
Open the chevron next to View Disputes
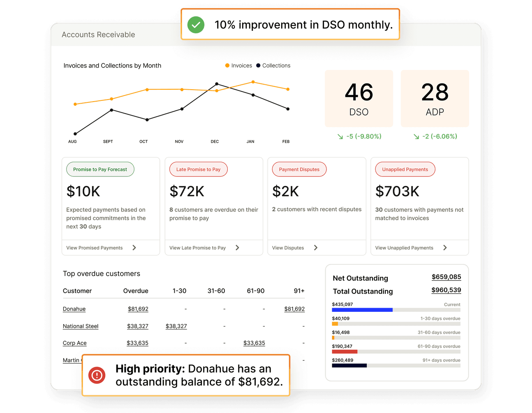316,248
